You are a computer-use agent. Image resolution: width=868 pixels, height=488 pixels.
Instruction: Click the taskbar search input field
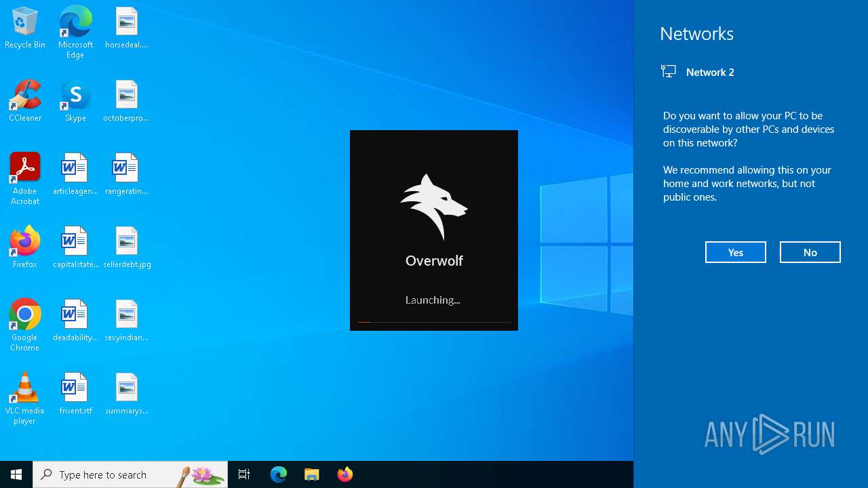tap(130, 474)
